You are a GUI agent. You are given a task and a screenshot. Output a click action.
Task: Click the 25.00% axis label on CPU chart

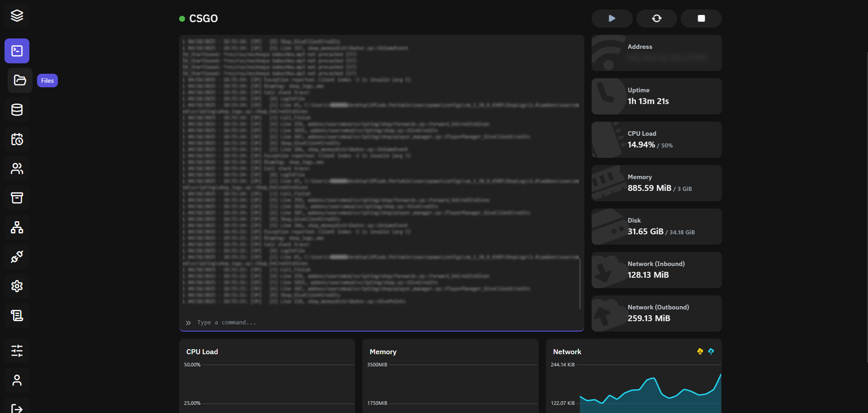coord(192,403)
